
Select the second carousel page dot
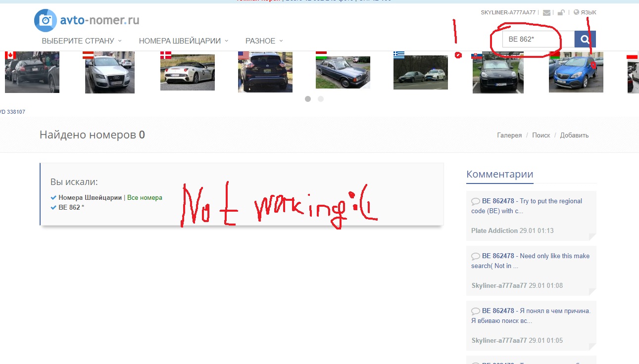[321, 99]
